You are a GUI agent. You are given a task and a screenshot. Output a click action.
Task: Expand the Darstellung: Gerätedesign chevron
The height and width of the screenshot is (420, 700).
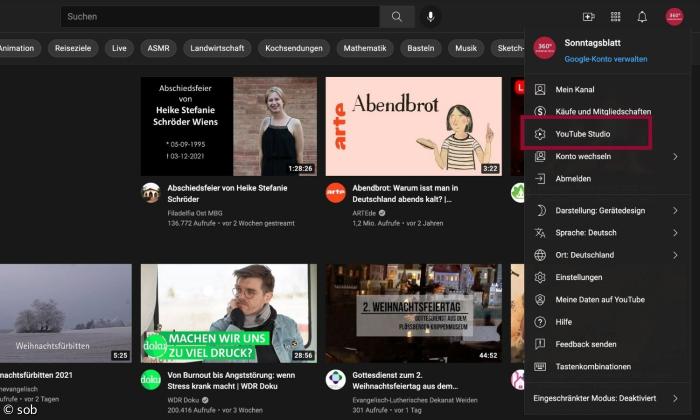point(675,210)
